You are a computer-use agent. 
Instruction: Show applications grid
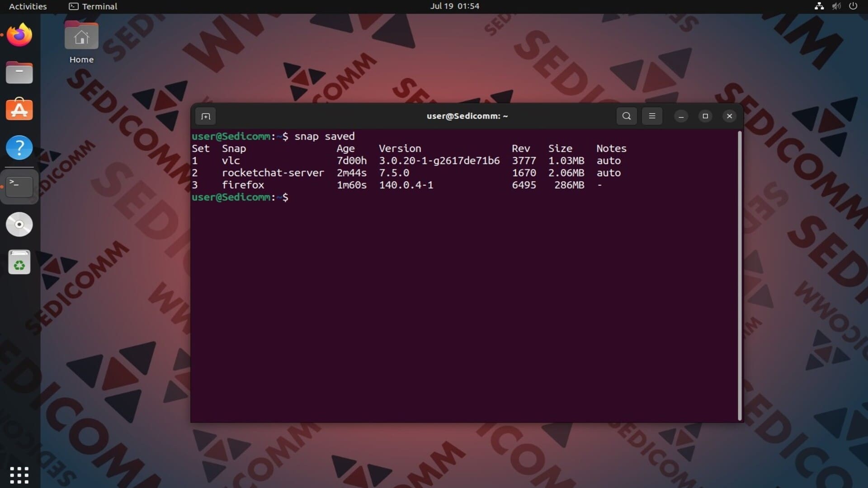click(x=19, y=475)
